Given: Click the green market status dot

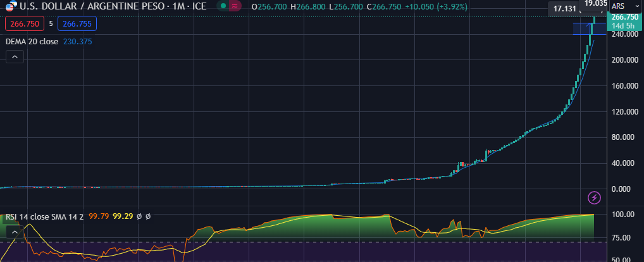Looking at the screenshot, I should coord(223,6).
